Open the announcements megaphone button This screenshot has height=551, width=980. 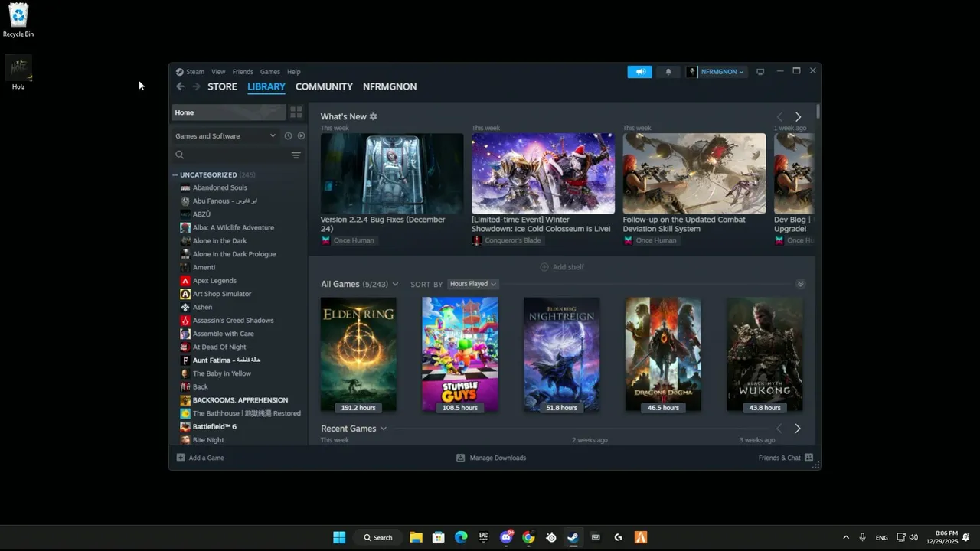640,72
